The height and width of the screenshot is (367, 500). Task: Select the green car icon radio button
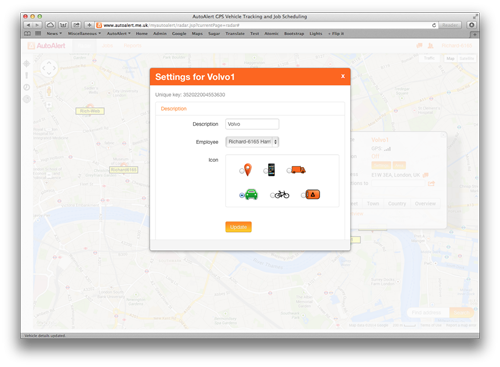pyautogui.click(x=242, y=195)
